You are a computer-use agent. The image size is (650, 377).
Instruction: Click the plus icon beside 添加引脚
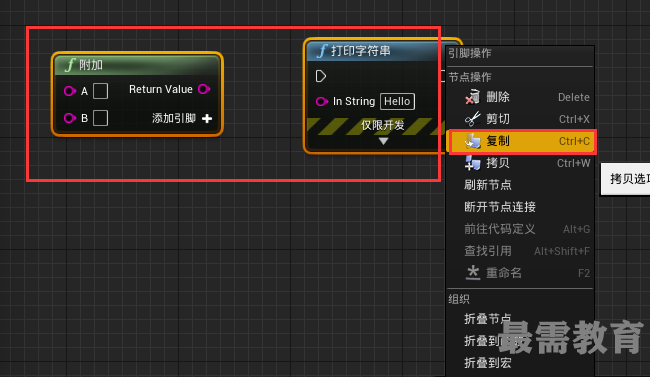(x=207, y=119)
